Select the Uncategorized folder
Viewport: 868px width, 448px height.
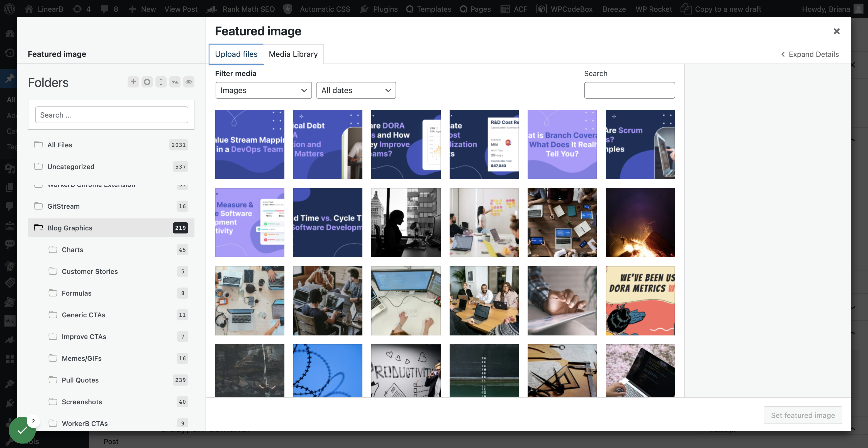click(x=111, y=167)
